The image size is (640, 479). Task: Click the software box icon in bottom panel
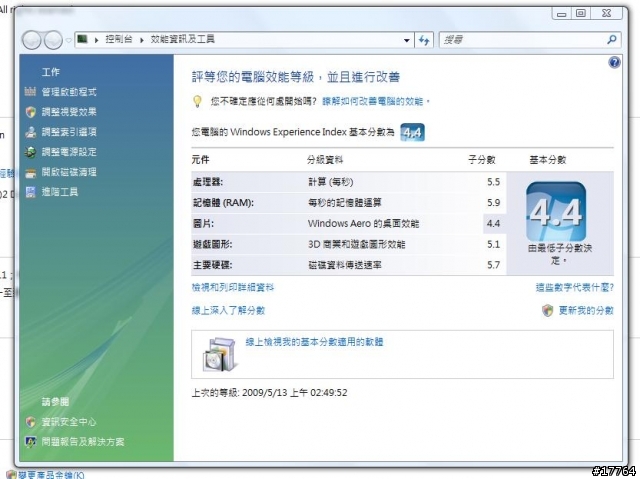pyautogui.click(x=220, y=354)
